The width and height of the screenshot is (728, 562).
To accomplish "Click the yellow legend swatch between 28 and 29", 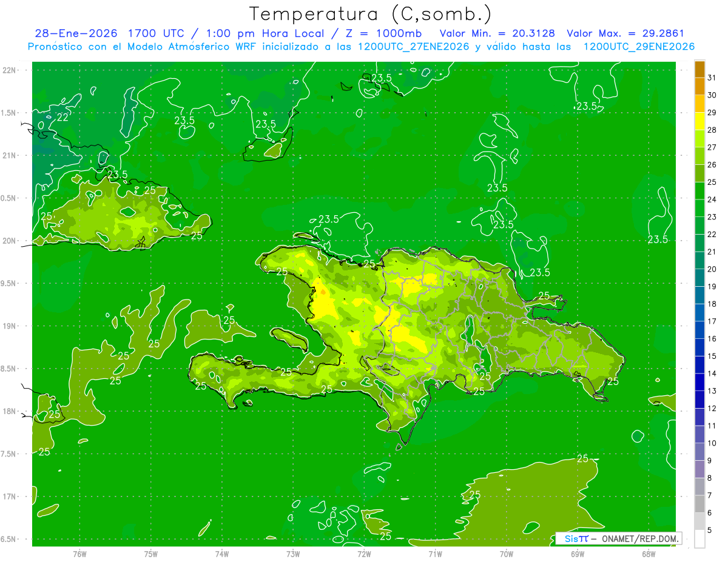I will coord(699,121).
